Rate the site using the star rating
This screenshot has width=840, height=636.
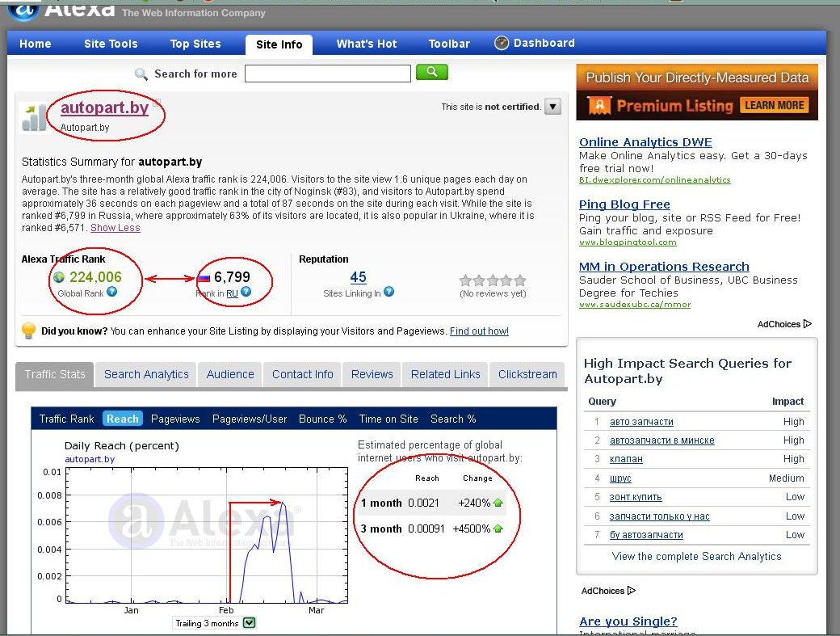[493, 280]
